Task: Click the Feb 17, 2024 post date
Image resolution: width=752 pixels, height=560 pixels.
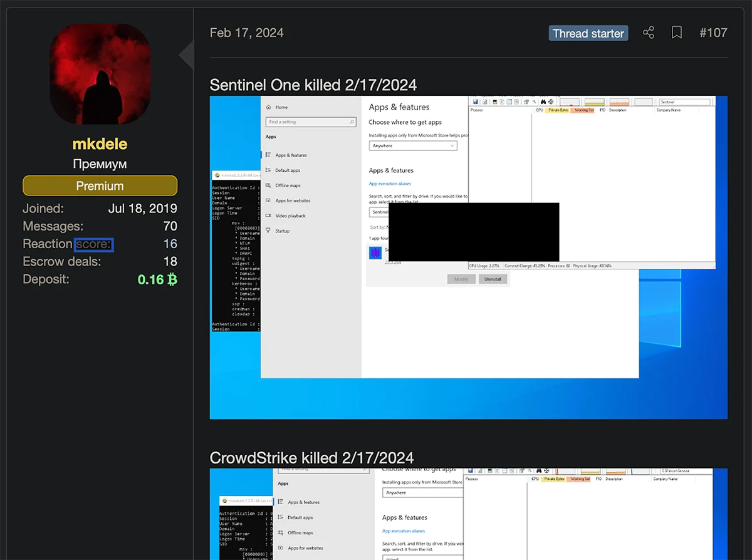Action: pos(246,33)
